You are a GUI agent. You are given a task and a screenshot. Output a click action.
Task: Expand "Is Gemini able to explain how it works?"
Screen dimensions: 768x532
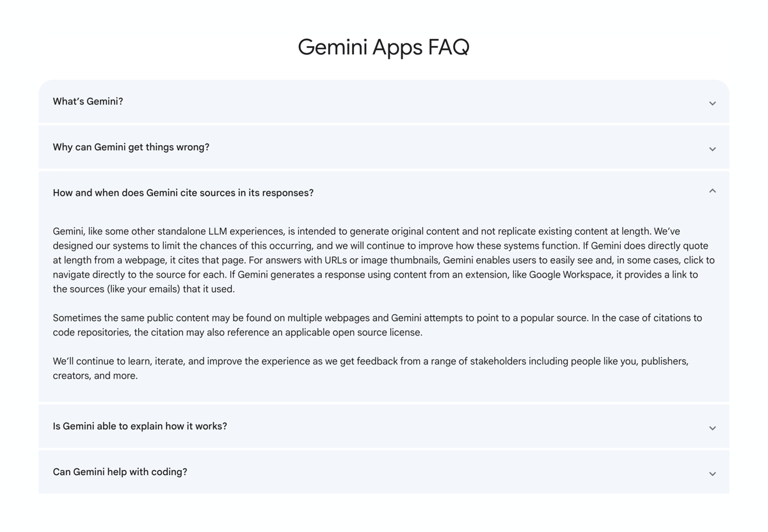pos(384,426)
